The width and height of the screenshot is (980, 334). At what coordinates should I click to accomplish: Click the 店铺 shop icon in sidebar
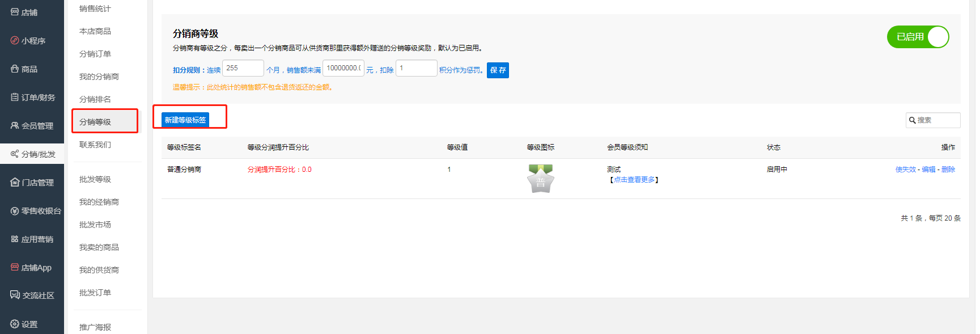tap(15, 12)
